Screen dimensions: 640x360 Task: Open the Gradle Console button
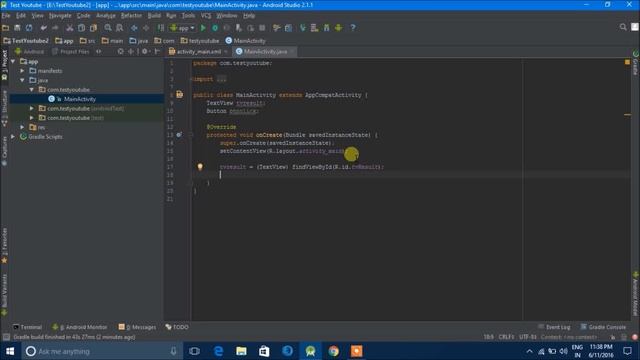603,327
